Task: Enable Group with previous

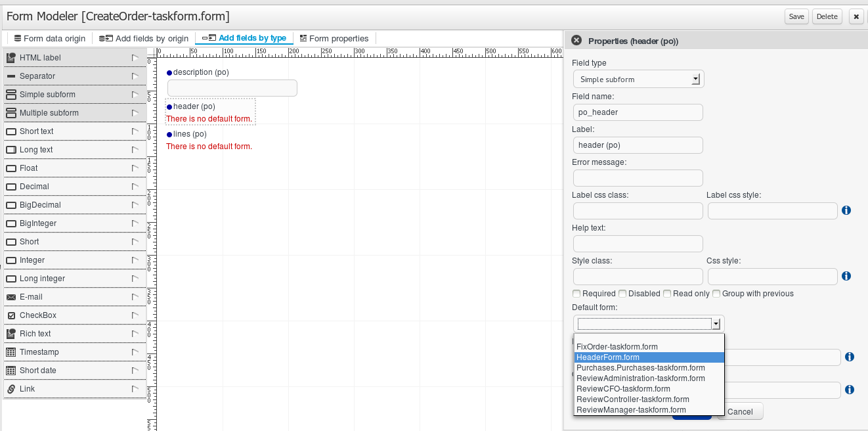Action: [x=716, y=294]
